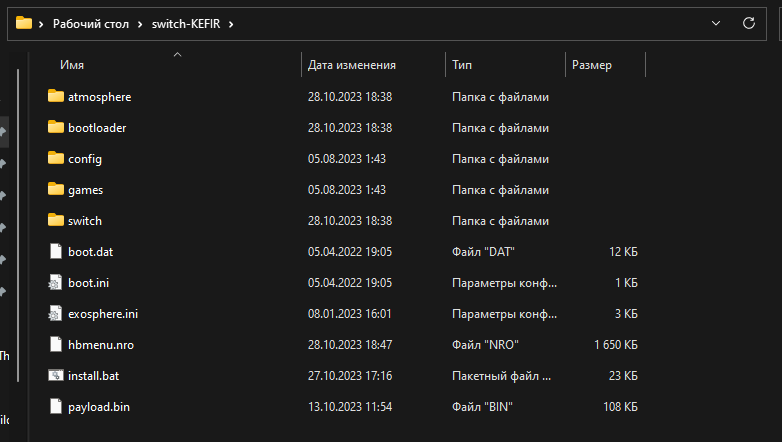Click the install.bat batch file icon
This screenshot has width=782, height=442.
[x=55, y=376]
